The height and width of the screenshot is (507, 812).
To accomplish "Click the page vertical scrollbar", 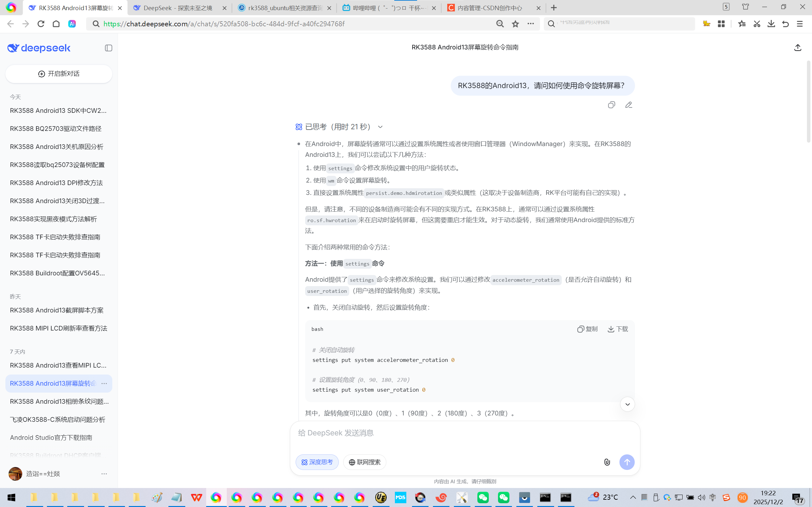I will click(808, 100).
